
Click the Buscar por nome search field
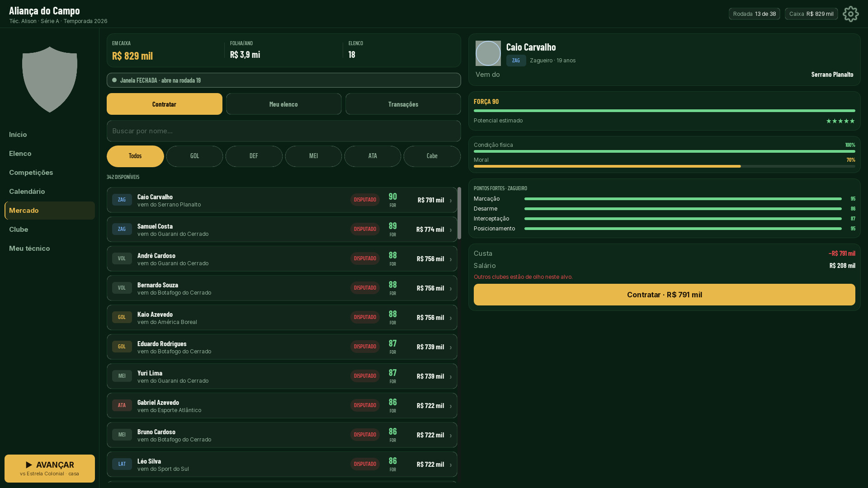tap(284, 131)
